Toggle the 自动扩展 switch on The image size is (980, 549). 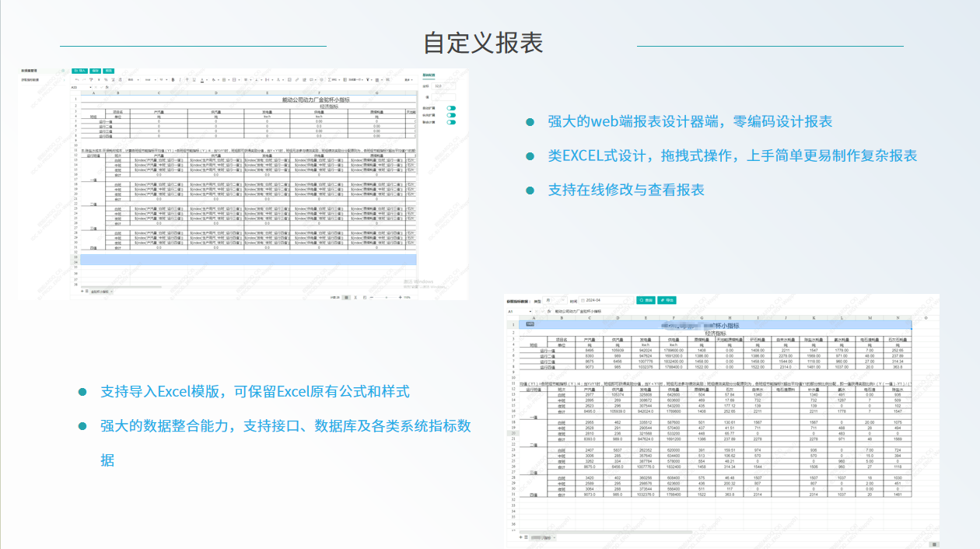[451, 109]
